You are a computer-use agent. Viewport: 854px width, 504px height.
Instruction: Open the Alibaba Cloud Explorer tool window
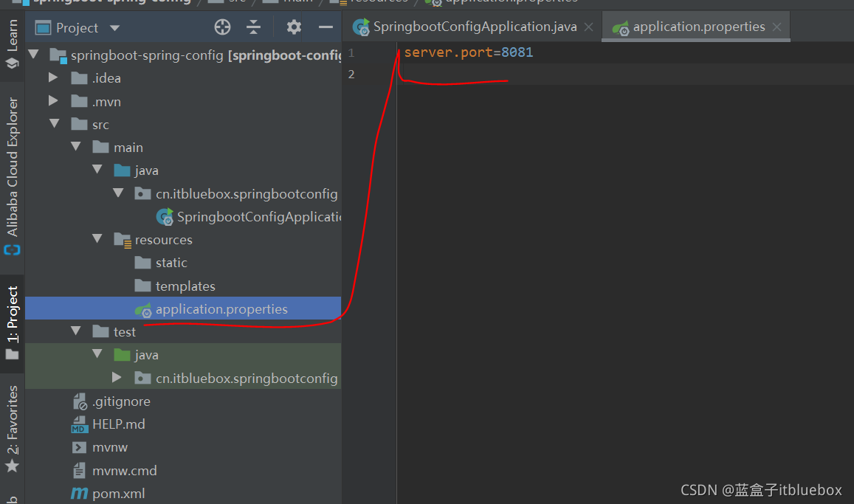tap(12, 176)
